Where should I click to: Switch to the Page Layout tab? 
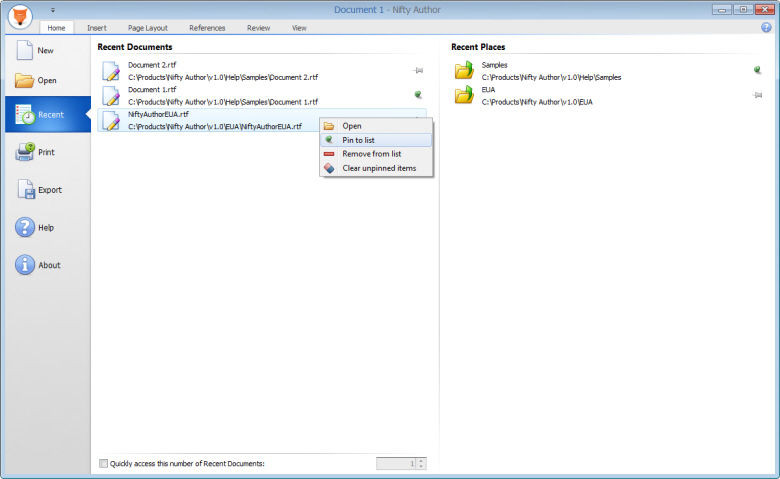148,28
